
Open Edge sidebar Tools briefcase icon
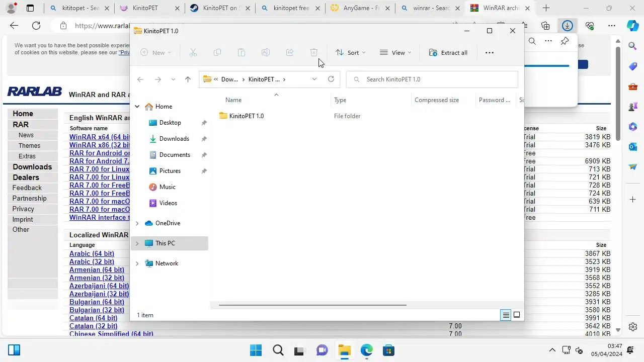pos(633,86)
